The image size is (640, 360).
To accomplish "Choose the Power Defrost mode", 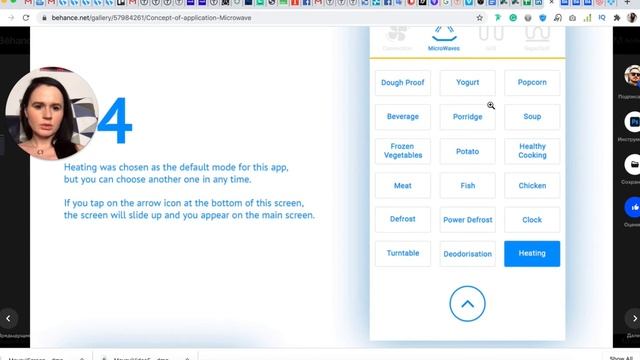I will (x=468, y=220).
